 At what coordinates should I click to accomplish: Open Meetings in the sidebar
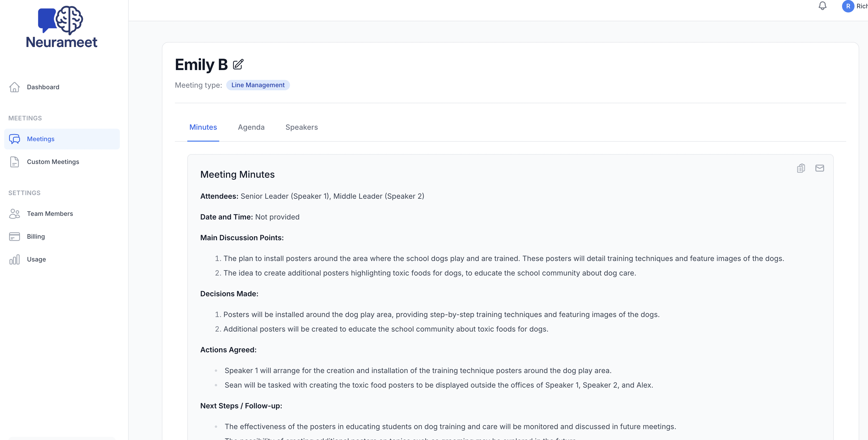click(40, 139)
